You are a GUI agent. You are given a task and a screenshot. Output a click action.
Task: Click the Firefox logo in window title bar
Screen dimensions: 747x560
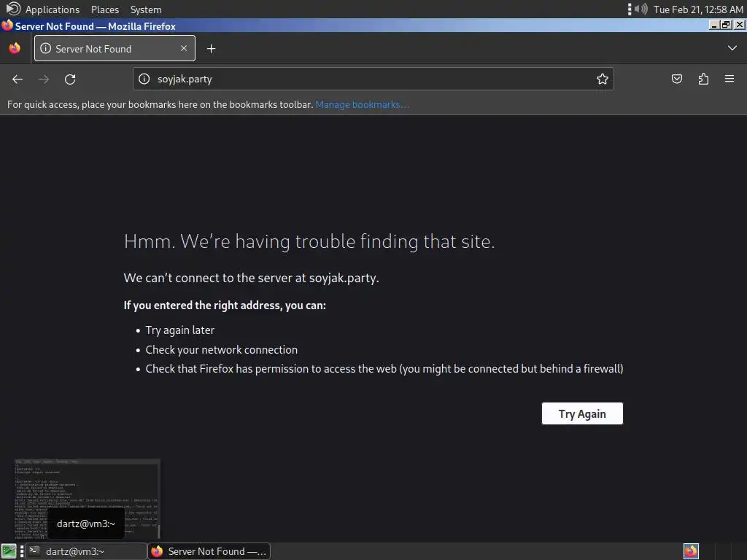(7, 26)
